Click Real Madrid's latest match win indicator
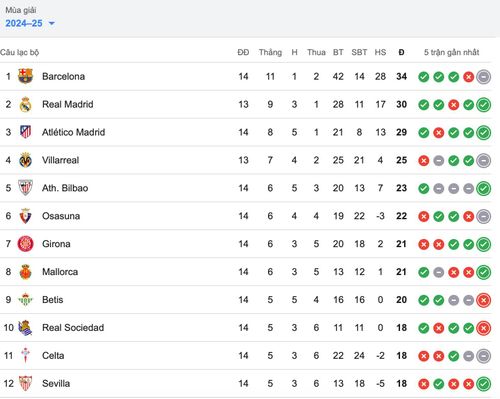Screen dimensions: 500x399 (483, 105)
